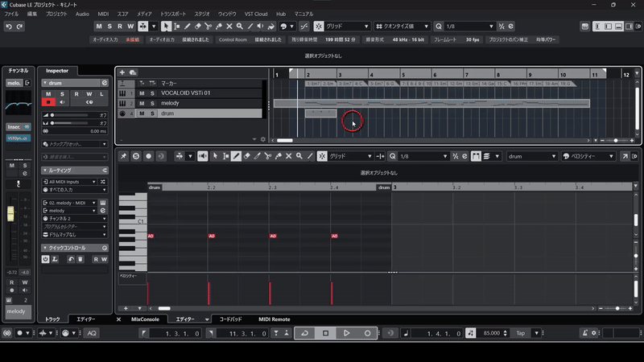
Task: Toggle Acoustic Feedback speaker in key editor
Action: click(203, 156)
